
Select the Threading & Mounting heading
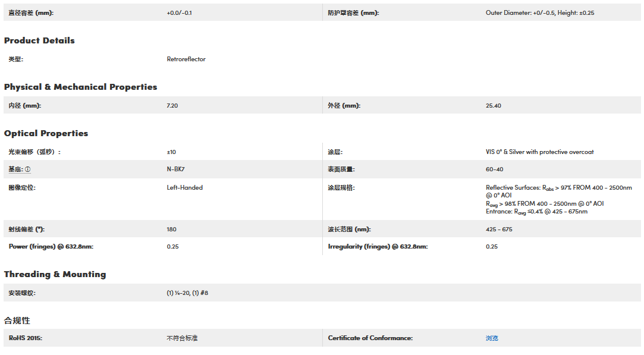pos(55,274)
